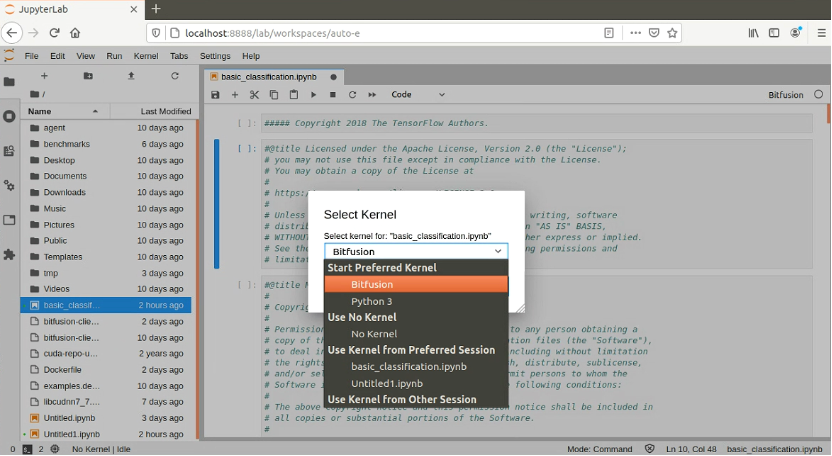The image size is (832, 456).
Task: Restart kernel and run all cells icon
Action: (x=372, y=95)
